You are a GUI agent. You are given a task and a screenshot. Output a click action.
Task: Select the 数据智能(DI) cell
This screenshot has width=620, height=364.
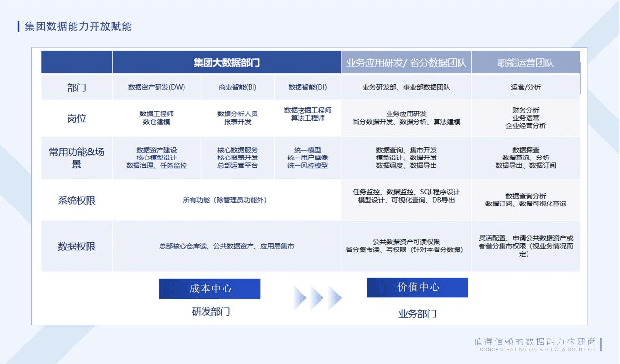(308, 87)
